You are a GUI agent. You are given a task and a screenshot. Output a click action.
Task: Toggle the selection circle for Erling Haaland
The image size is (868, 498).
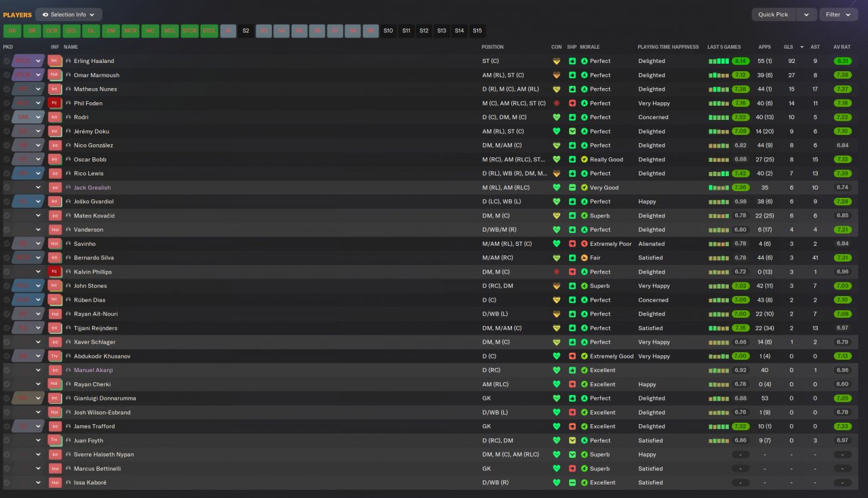[7, 61]
